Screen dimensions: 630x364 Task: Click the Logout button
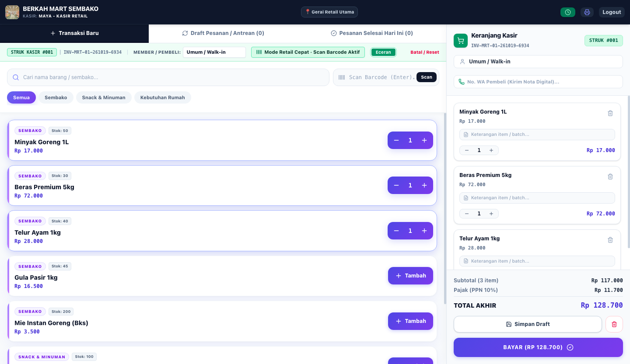click(x=612, y=12)
